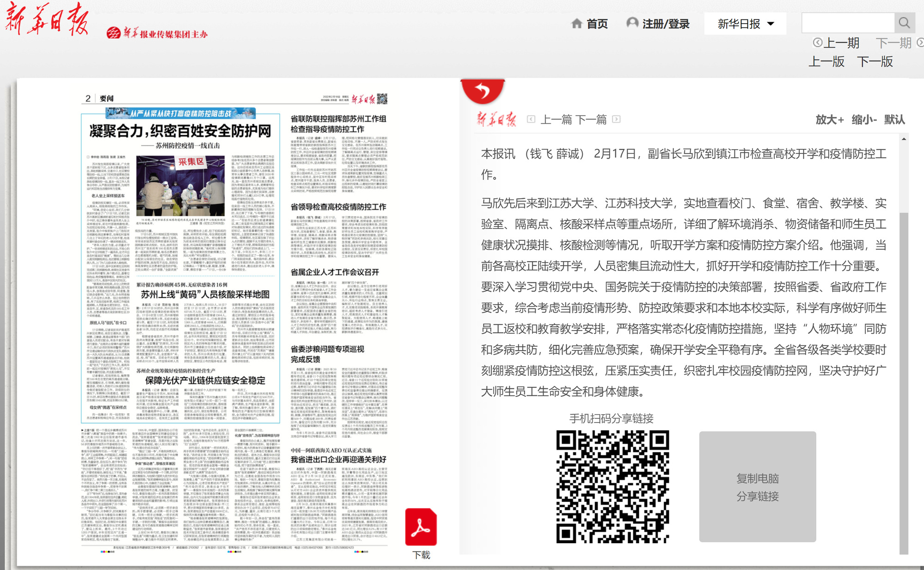The height and width of the screenshot is (570, 924).
Task: Click the PDF 下载 icon
Action: click(421, 528)
